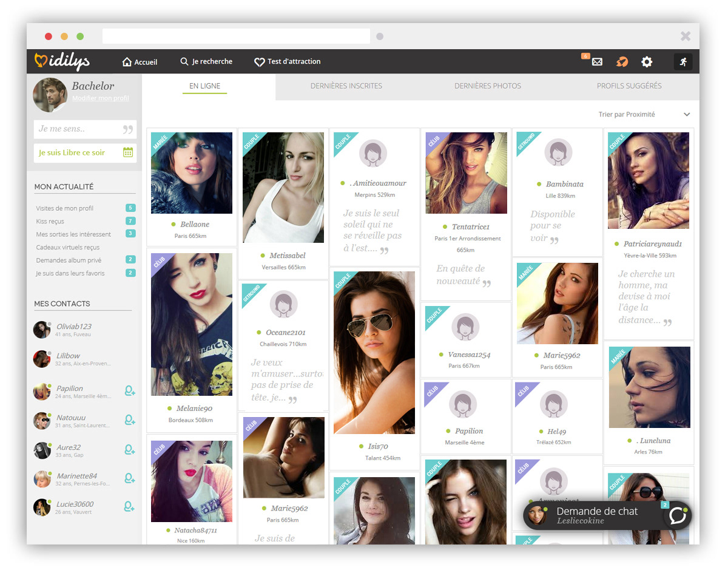728x567 pixels.
Task: Click Hel49's placeholder avatar icon
Action: click(x=554, y=404)
